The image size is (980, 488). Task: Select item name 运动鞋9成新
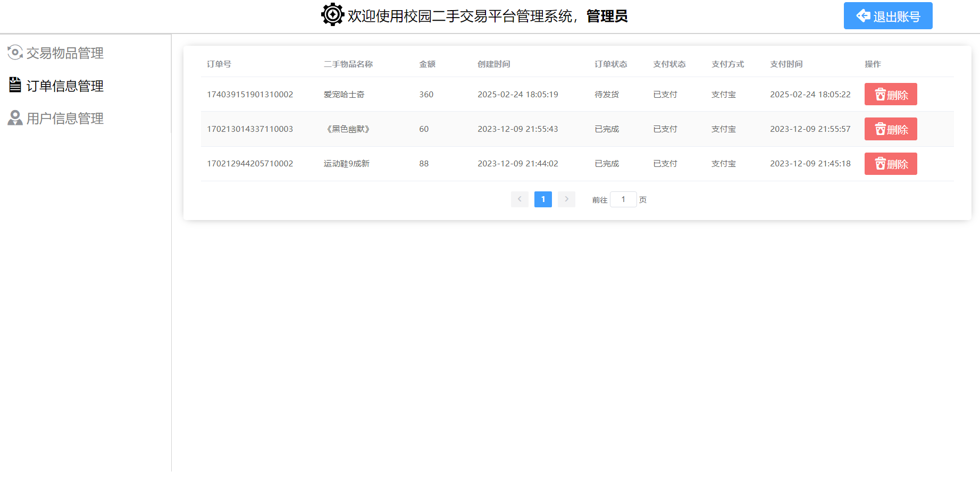pos(347,163)
